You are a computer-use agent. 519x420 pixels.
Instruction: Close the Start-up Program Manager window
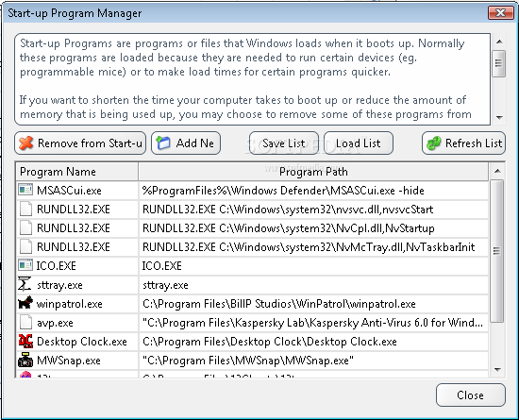(501, 13)
